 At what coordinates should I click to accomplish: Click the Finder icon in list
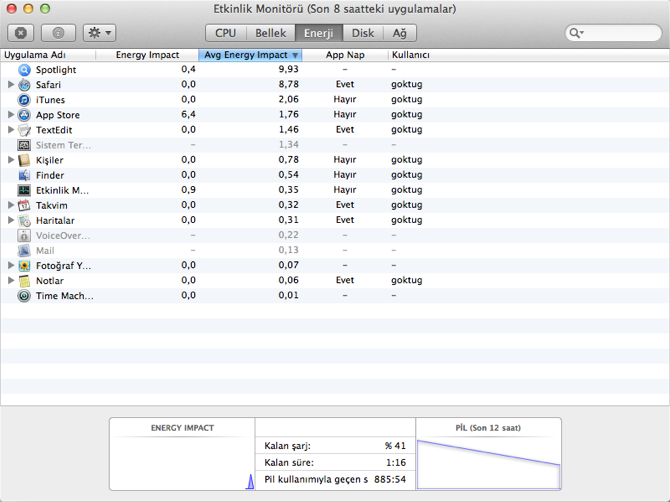[x=25, y=175]
